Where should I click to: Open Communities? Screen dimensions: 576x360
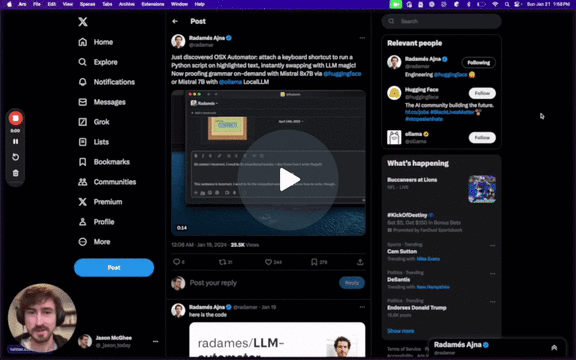point(107,182)
